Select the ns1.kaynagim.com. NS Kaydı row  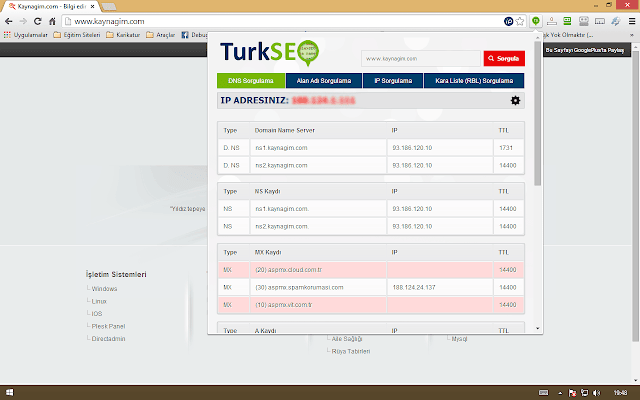(x=371, y=209)
